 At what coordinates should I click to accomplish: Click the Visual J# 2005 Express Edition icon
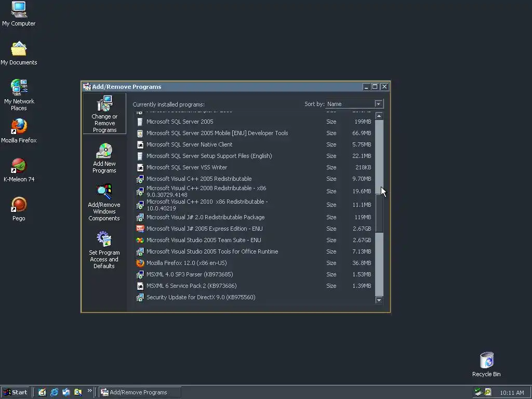pos(140,229)
